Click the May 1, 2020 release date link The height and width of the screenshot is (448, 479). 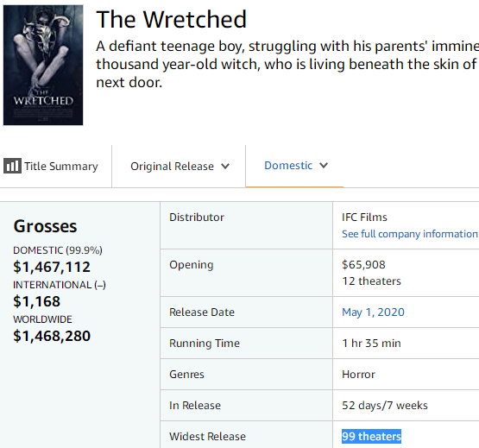(373, 312)
